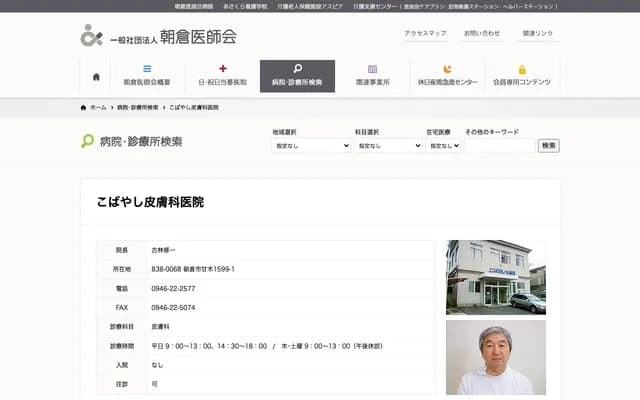
Task: Click the home icon in the navigation bar
Action: [96, 77]
